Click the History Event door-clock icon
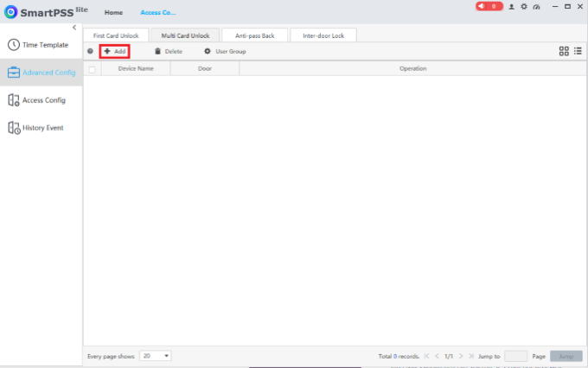Screen dimensions: 588x368 pyautogui.click(x=14, y=128)
